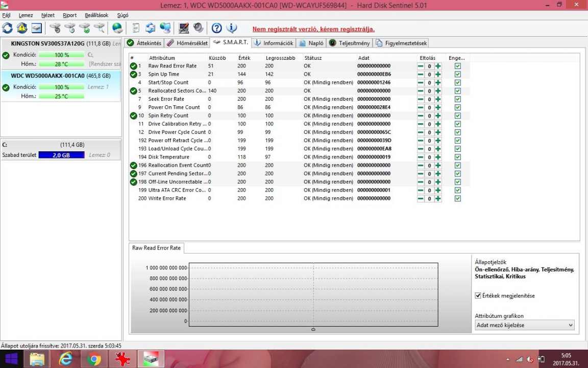Select the KINGSTON SV300S37A120G disk
Image resolution: width=588 pixels, height=368 pixels.
[x=61, y=54]
